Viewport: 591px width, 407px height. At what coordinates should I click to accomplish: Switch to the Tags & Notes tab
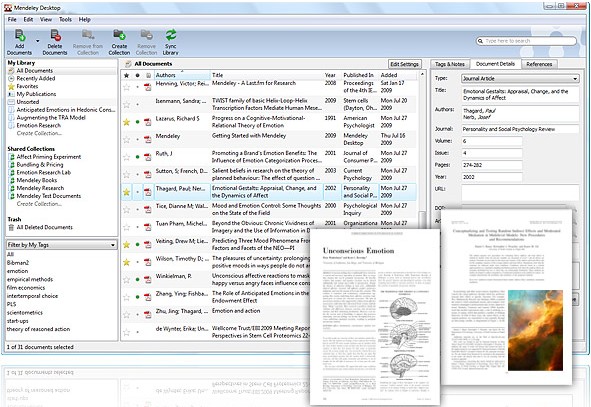[x=449, y=64]
